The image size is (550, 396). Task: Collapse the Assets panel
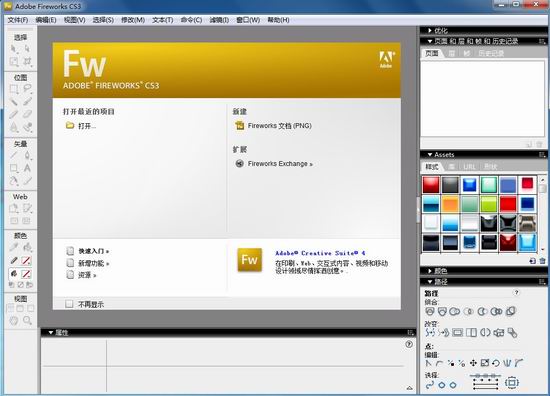click(x=430, y=155)
